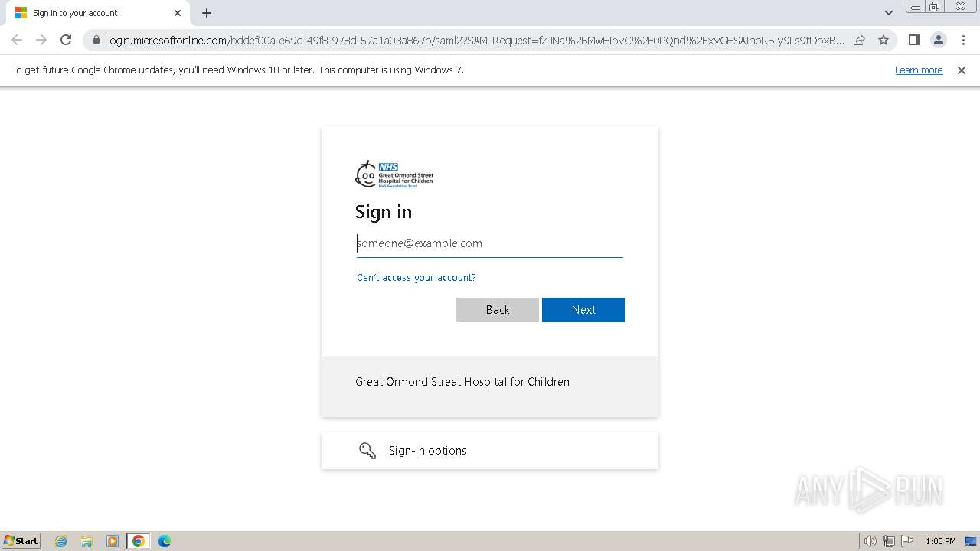Screen dimensions: 980x551
Task: Reload the page with the refresh icon
Action: 66,40
